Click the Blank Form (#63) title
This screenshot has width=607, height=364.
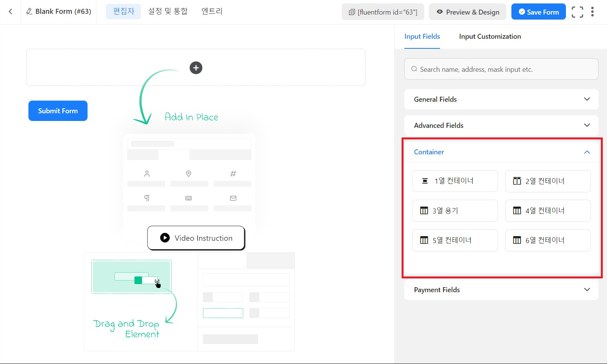coord(63,12)
